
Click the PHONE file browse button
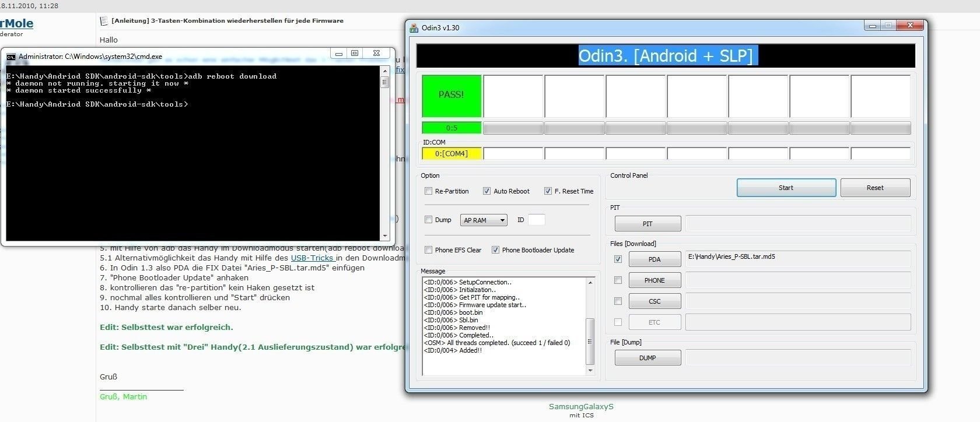(654, 280)
